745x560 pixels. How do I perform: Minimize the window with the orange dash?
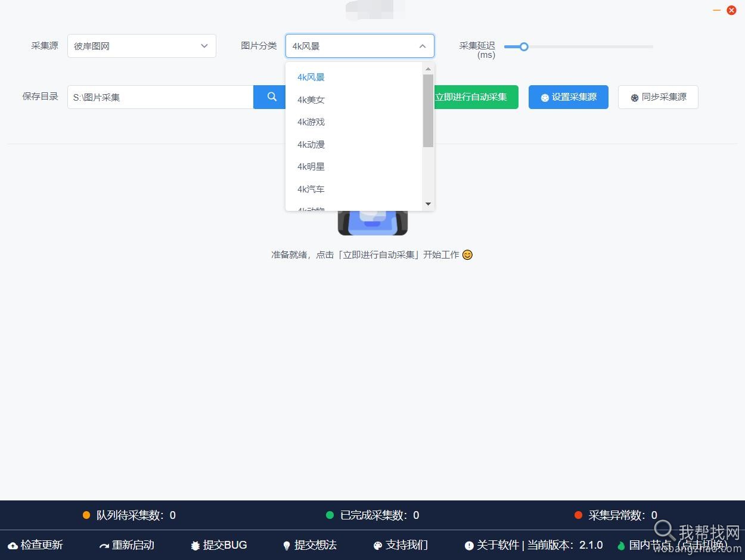(716, 10)
